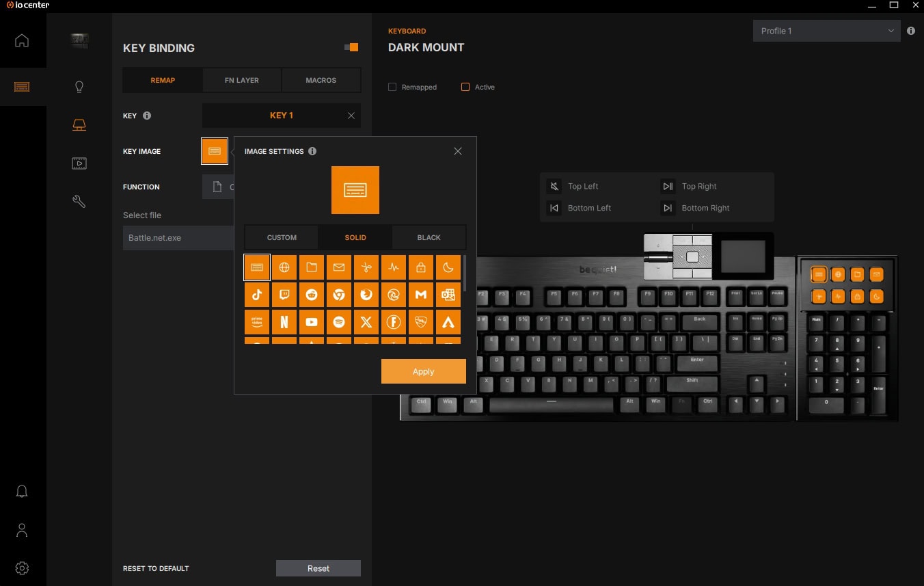Open the notifications bell icon
The image size is (924, 586).
pos(22,492)
